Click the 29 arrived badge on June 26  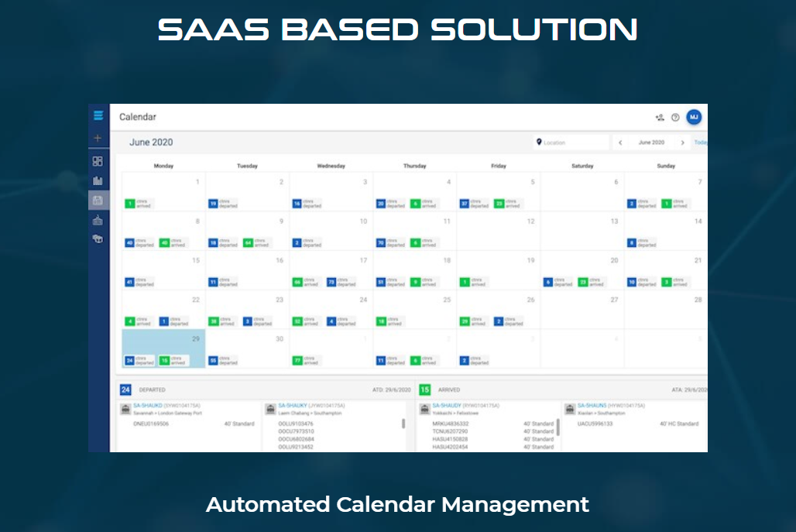(x=473, y=321)
